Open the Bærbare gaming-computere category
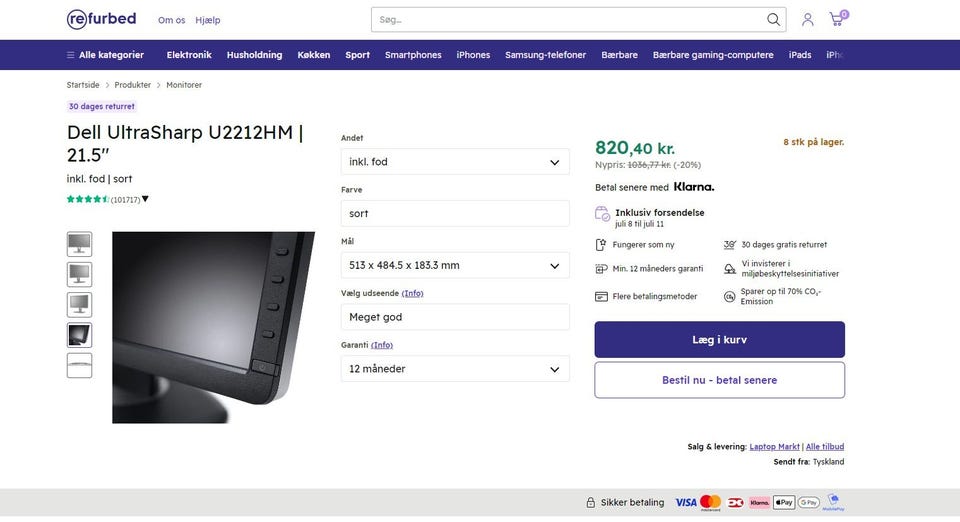 [713, 55]
